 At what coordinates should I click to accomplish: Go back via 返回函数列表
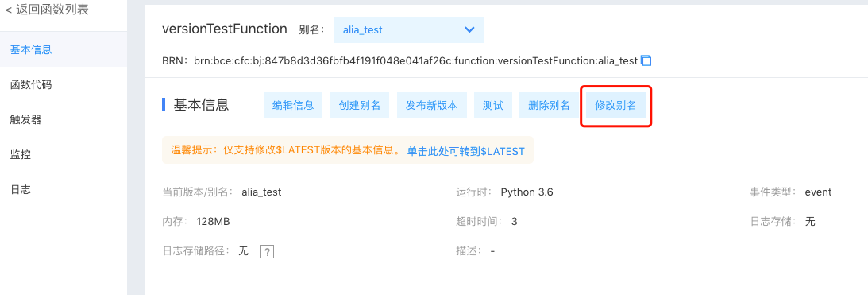pyautogui.click(x=47, y=10)
